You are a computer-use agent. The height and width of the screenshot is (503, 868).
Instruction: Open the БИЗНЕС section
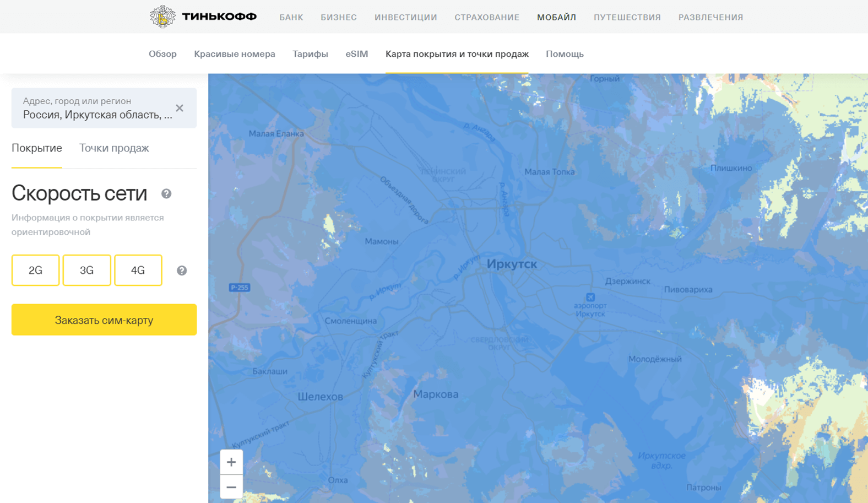click(339, 17)
